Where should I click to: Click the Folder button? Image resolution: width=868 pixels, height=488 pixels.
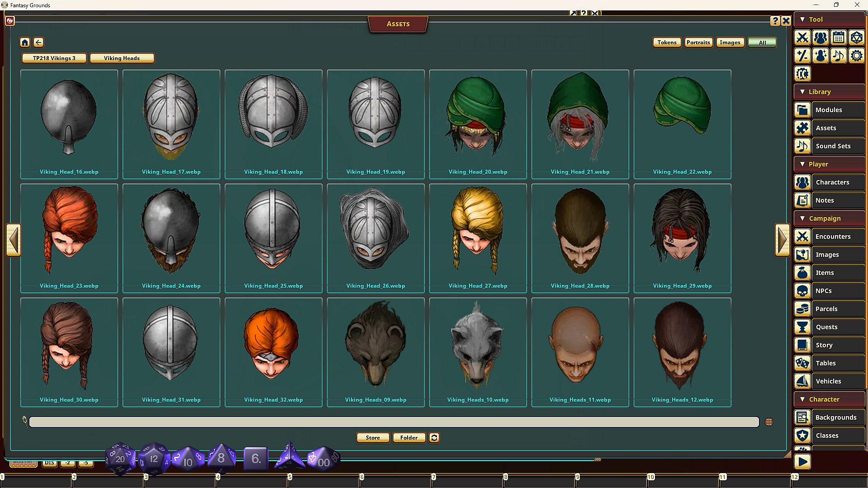click(409, 438)
